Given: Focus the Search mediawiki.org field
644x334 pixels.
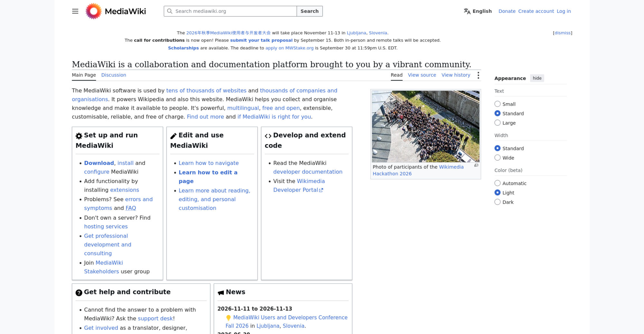Looking at the screenshot, I should point(230,11).
